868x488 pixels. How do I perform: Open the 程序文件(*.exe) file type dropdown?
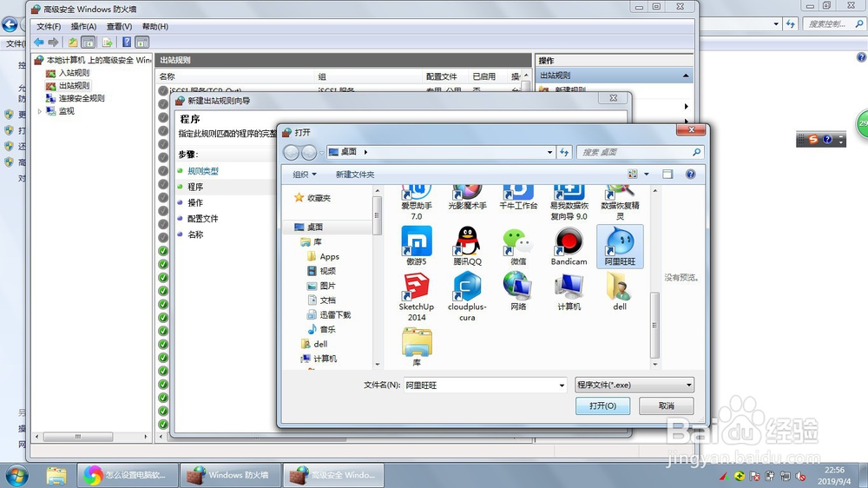click(x=635, y=385)
